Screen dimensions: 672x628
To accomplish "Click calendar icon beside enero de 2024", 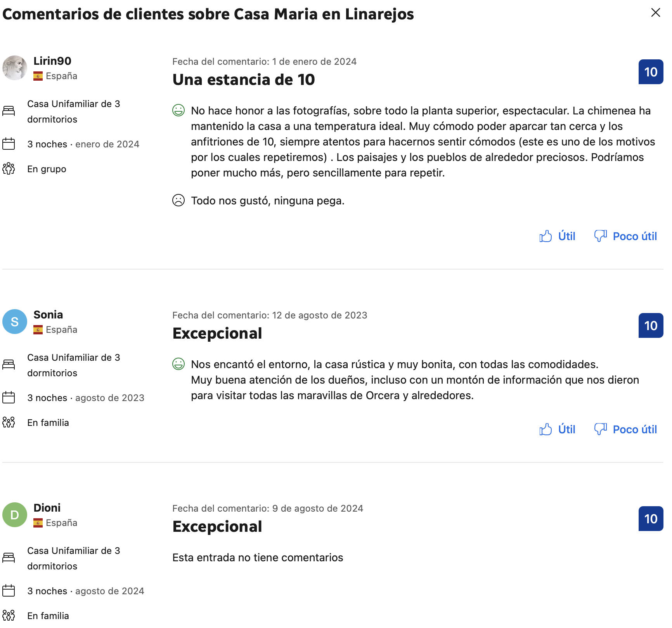I will click(x=9, y=144).
